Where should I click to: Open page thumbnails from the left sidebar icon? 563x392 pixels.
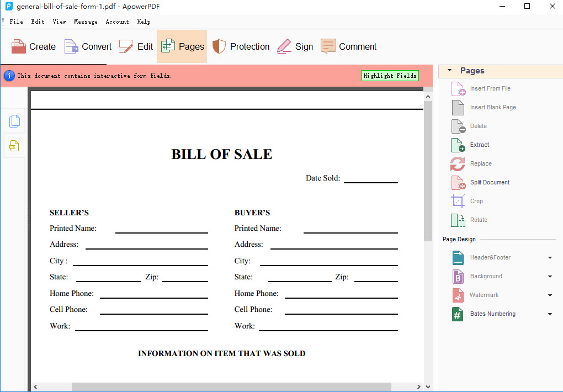pyautogui.click(x=14, y=121)
